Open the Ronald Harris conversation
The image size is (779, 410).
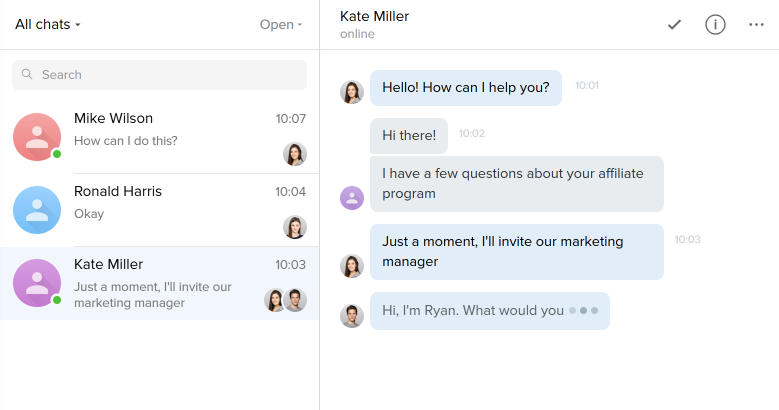coord(159,210)
